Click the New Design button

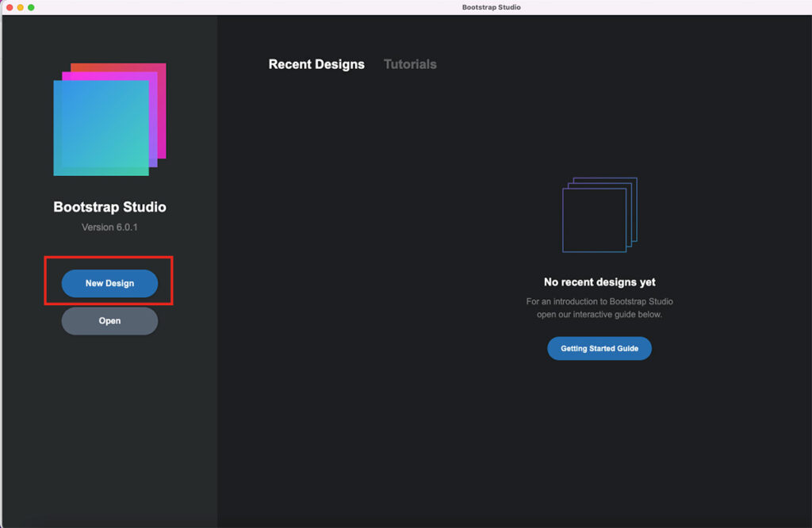109,283
